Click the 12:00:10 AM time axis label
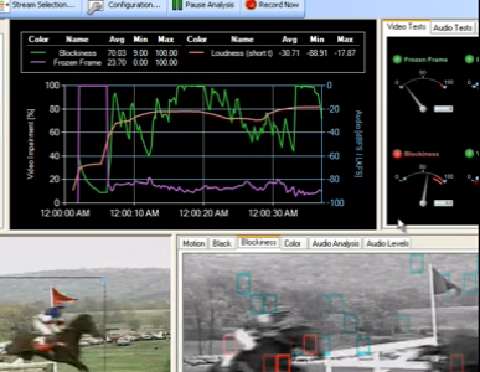480x372 pixels. tap(135, 213)
